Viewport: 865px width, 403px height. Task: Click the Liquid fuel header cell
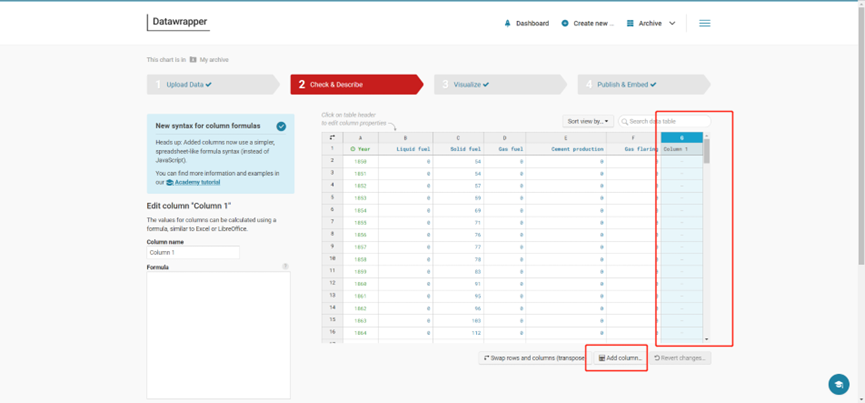(x=405, y=149)
